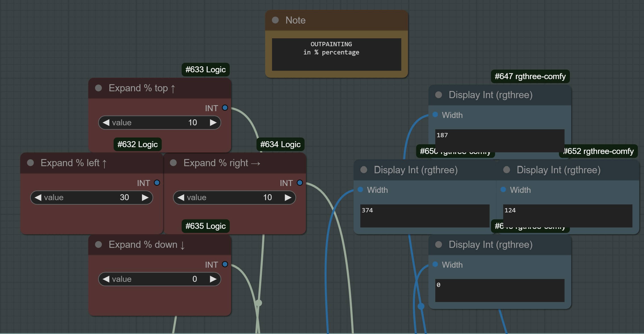Click Width input port of Display Int showing 124
Viewport: 644px width, 334px height.
(x=503, y=189)
